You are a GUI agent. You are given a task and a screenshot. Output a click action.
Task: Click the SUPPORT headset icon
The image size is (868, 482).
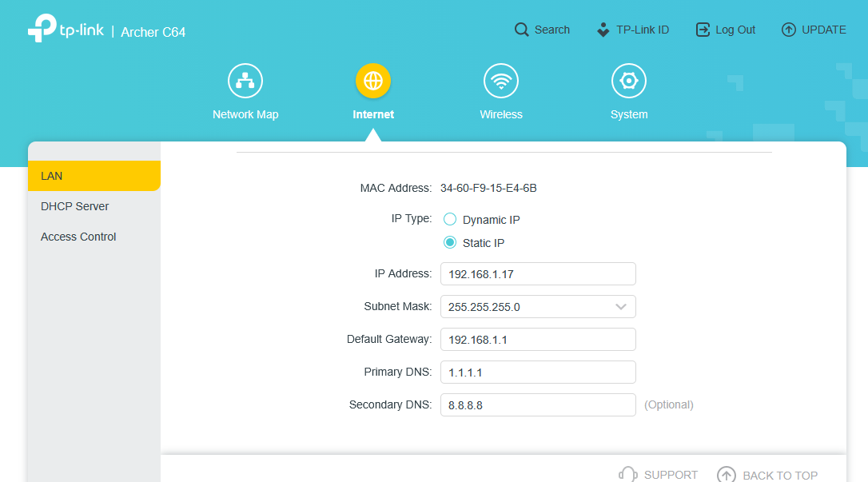(x=627, y=475)
